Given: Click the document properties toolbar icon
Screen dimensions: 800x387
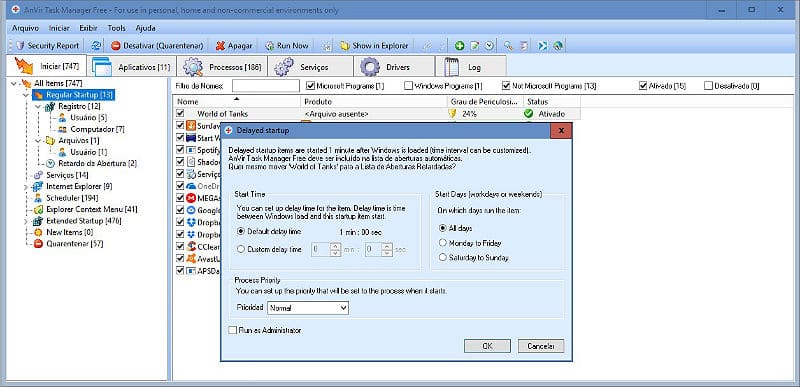Looking at the screenshot, I should click(523, 45).
